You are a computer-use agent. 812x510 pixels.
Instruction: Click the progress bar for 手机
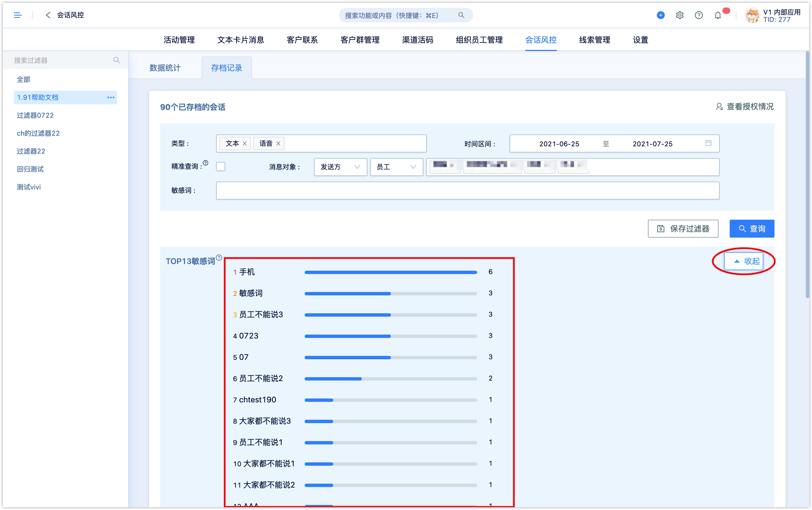coord(391,272)
